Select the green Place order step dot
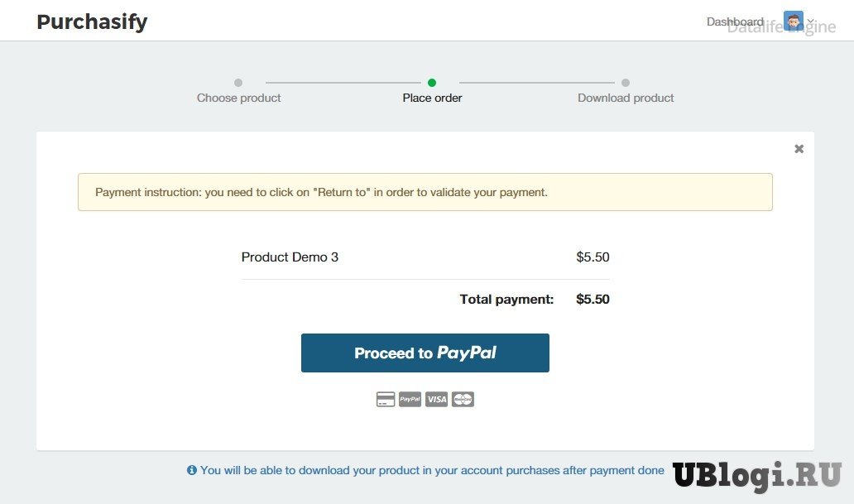Screen dimensions: 854x504 (432, 83)
